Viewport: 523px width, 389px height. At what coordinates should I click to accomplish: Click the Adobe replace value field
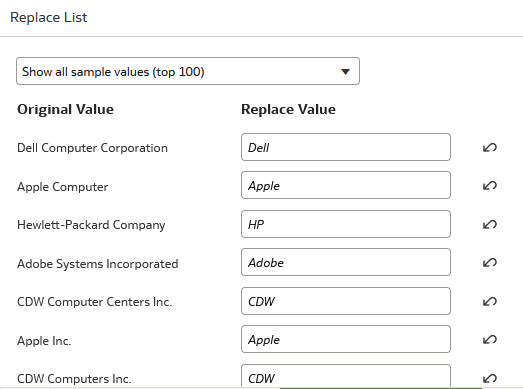tap(346, 262)
